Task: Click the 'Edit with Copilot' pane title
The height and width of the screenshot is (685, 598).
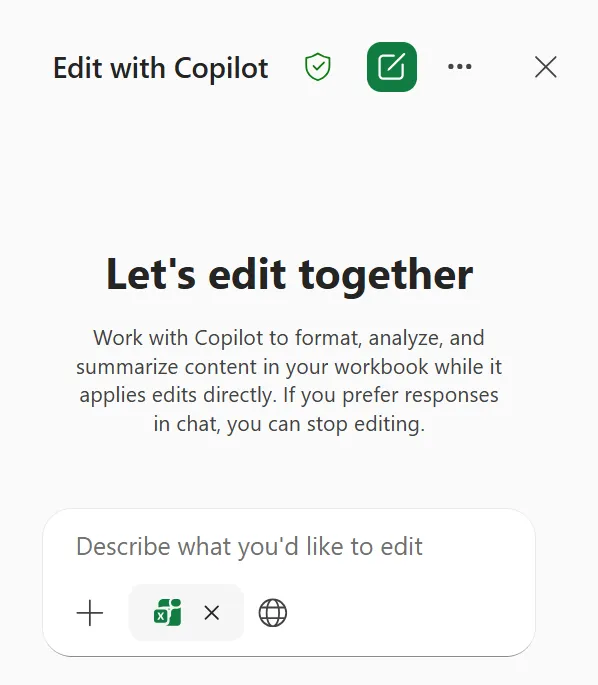Action: pyautogui.click(x=161, y=68)
